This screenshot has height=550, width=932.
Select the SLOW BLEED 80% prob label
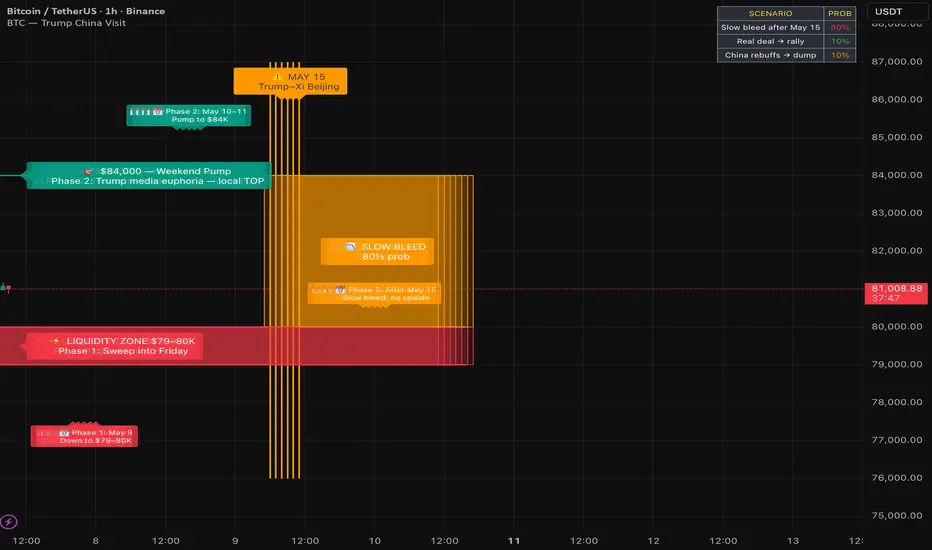click(x=377, y=252)
